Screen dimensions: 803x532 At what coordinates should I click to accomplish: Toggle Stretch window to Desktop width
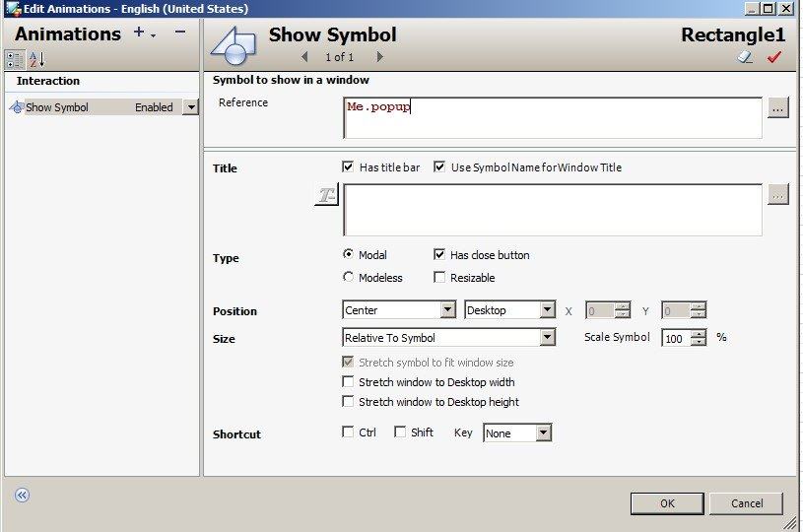coord(348,382)
